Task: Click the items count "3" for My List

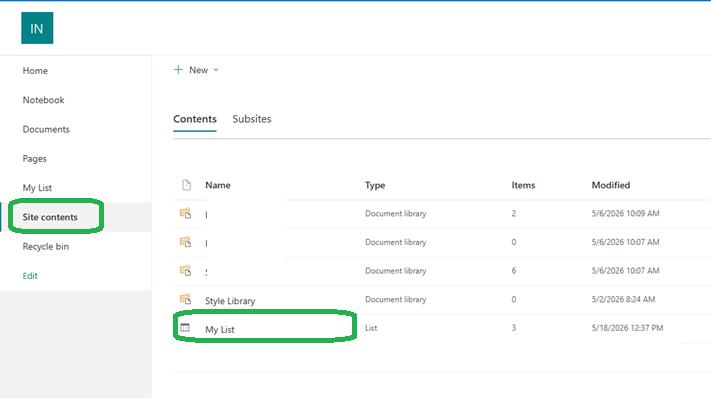Action: [x=514, y=328]
